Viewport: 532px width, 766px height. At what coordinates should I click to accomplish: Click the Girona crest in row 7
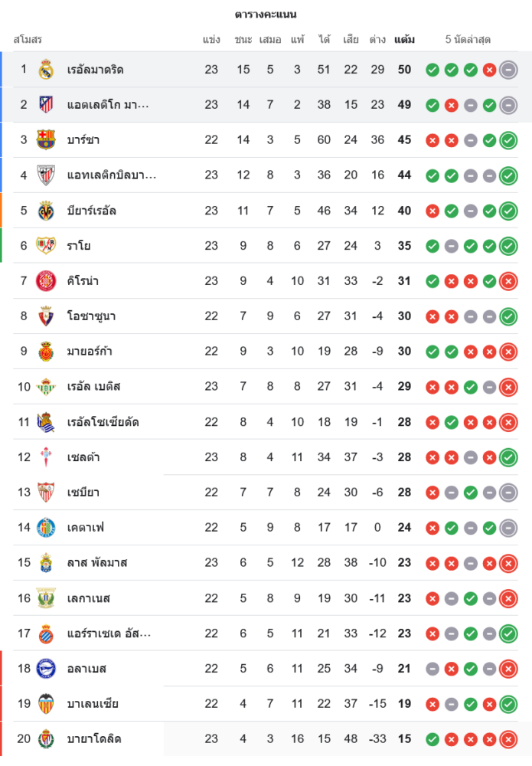[46, 281]
